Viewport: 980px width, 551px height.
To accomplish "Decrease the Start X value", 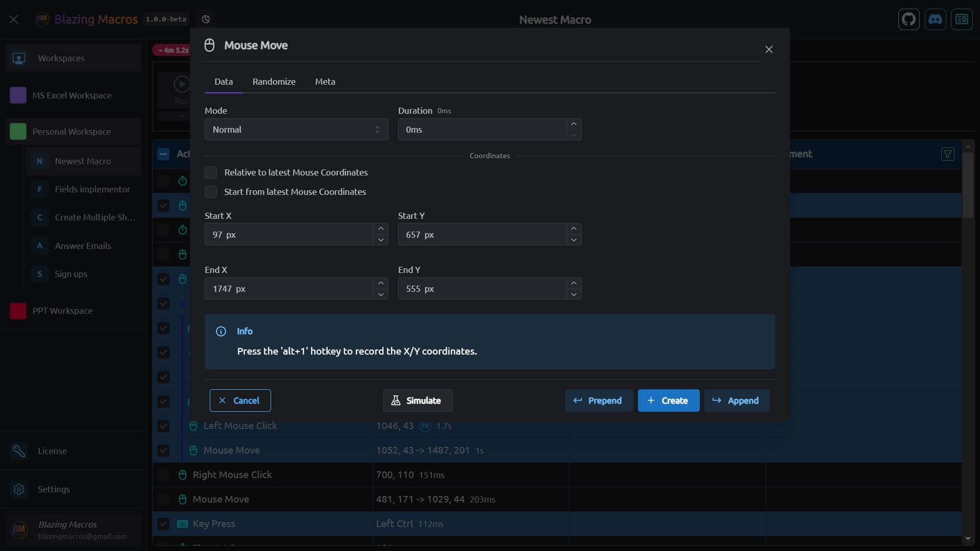I will [x=381, y=240].
